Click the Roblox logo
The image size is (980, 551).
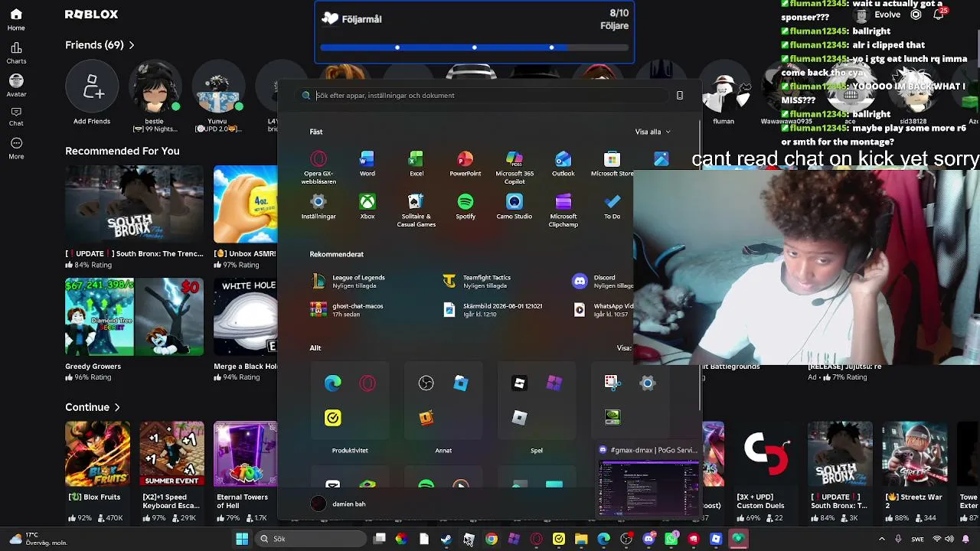92,15
